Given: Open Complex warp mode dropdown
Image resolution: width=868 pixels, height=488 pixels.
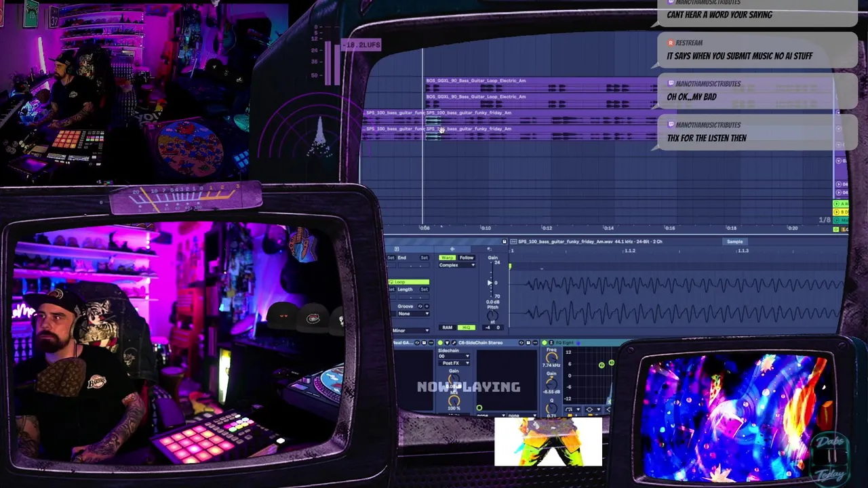Looking at the screenshot, I should tap(457, 265).
